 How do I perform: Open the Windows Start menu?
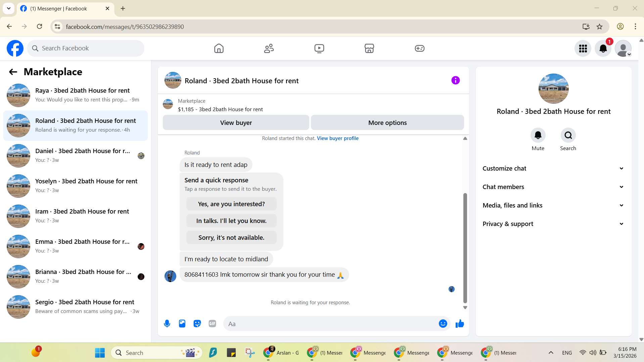coord(100,353)
